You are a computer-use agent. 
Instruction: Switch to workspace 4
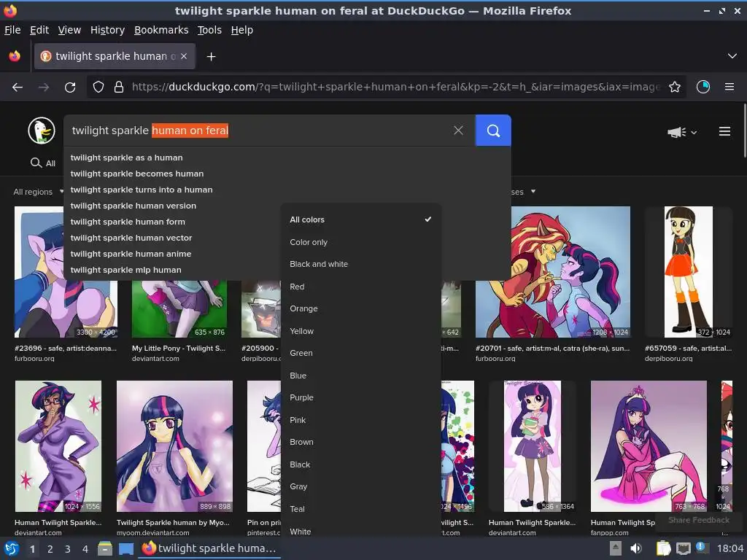click(x=85, y=550)
